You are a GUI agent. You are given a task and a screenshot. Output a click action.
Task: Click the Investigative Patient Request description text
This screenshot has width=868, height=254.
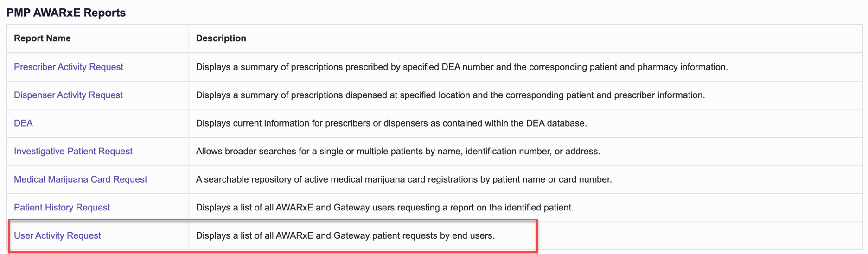coord(398,151)
